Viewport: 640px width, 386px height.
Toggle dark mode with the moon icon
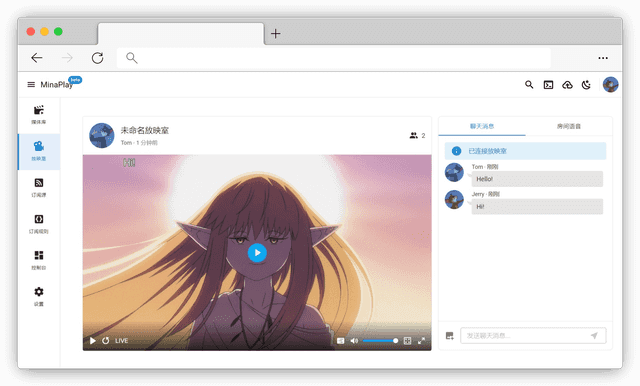point(586,84)
